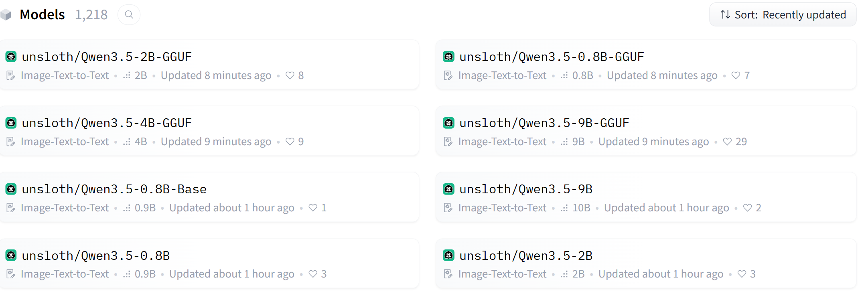
Task: Open the unsloth/Qwen3.5-2B model
Action: (x=526, y=255)
